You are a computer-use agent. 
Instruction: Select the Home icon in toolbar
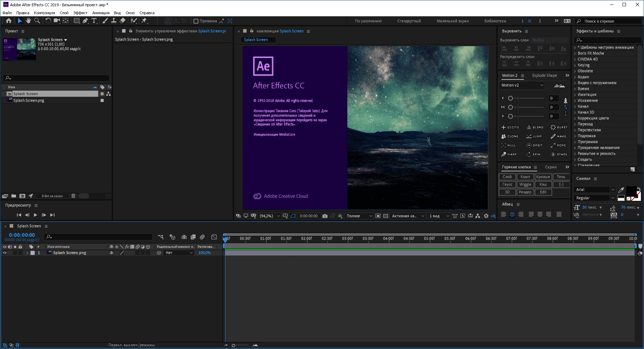9,21
